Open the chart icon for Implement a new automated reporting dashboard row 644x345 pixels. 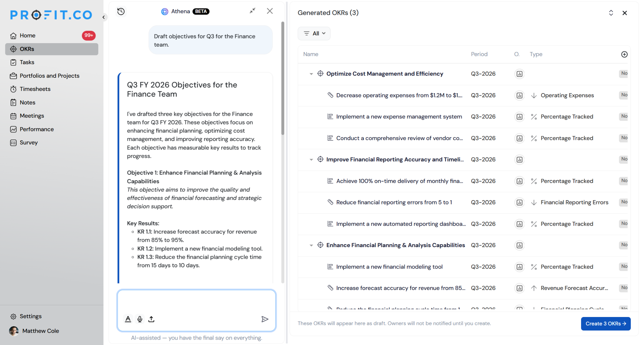tap(519, 224)
